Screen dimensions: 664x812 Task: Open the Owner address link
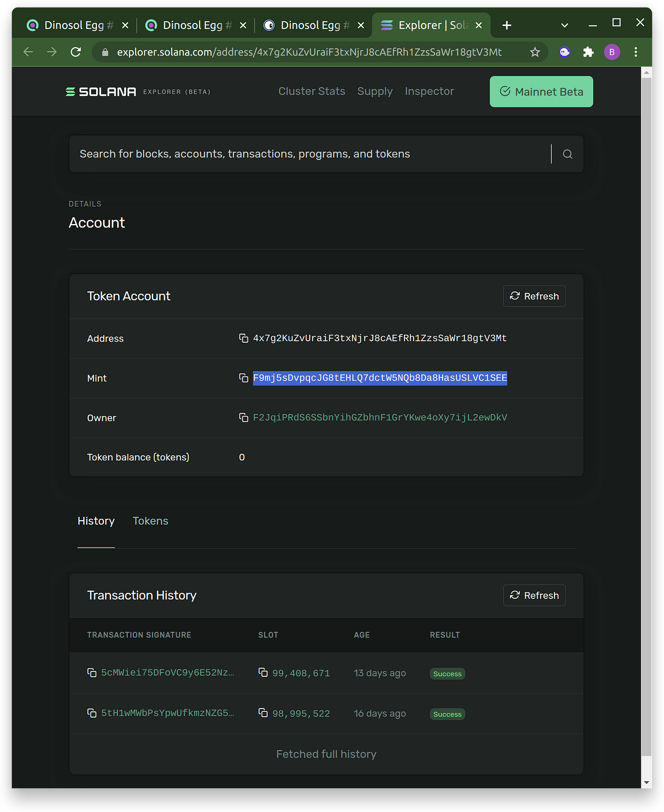tap(380, 418)
